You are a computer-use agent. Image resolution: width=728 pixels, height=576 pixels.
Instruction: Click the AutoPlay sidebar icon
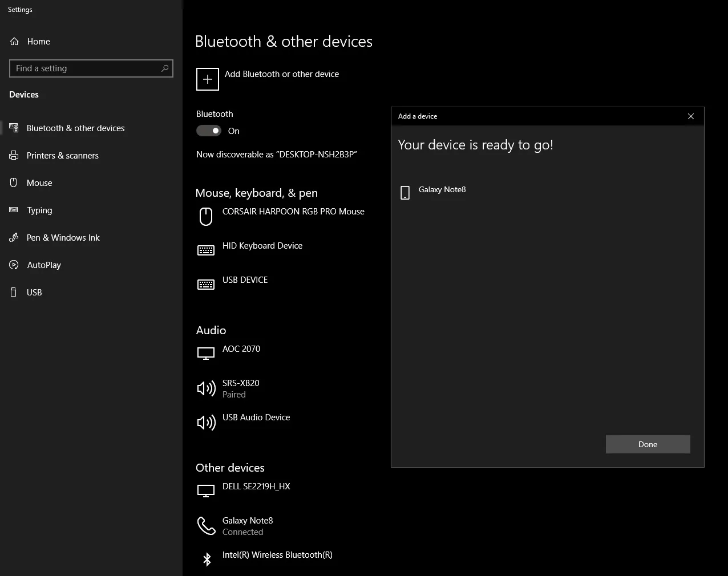click(14, 265)
